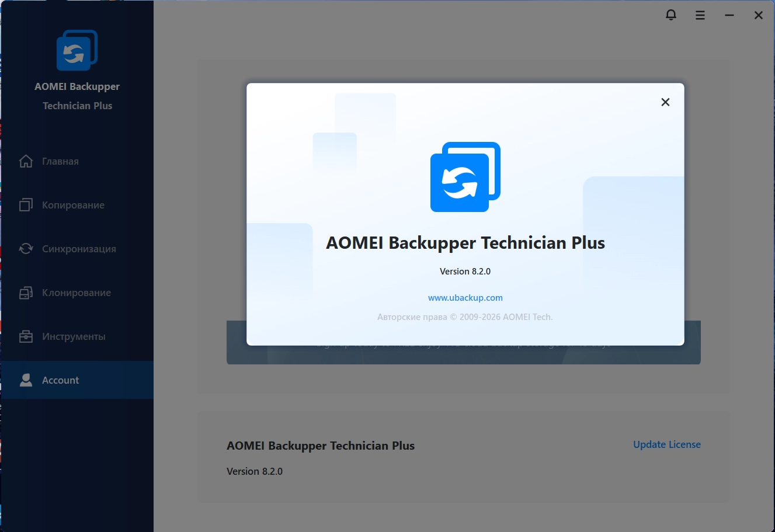The width and height of the screenshot is (775, 532).
Task: Click the AOMEI Backupper logo in sidebar
Action: pos(77,50)
